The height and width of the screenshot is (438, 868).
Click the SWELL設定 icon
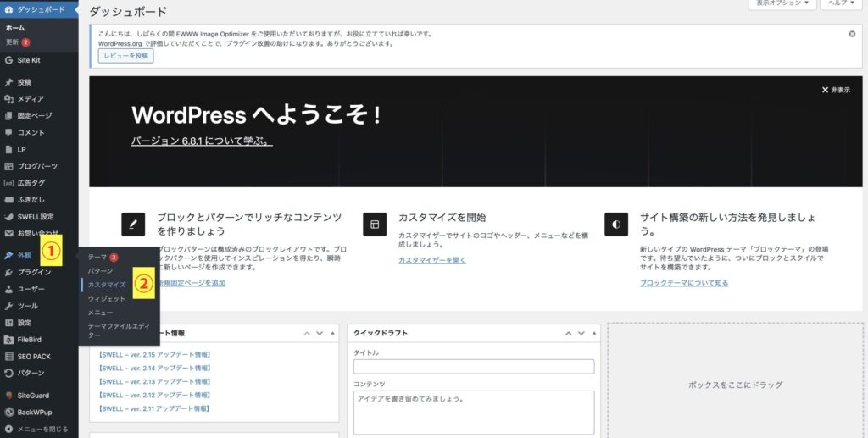8,217
